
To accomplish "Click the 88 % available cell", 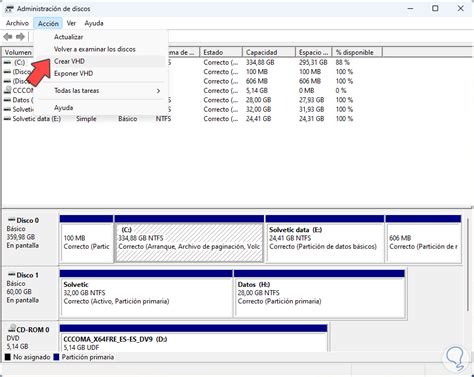I will pyautogui.click(x=343, y=62).
